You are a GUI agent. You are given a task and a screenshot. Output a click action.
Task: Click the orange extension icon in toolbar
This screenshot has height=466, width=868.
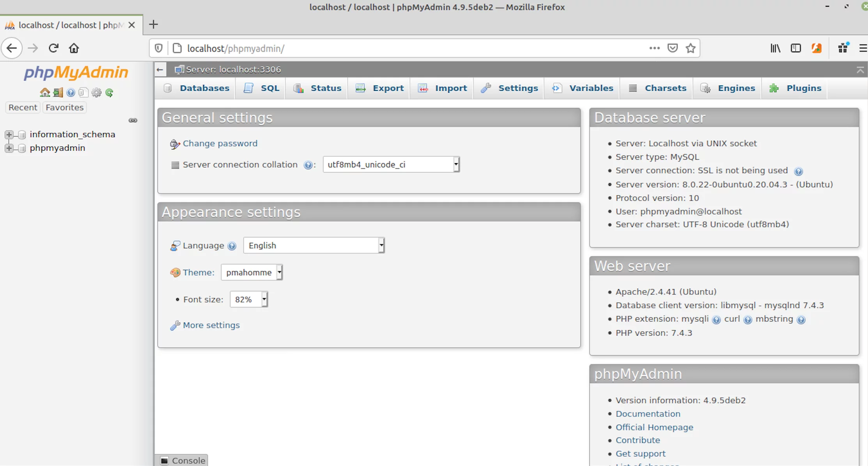tap(817, 48)
